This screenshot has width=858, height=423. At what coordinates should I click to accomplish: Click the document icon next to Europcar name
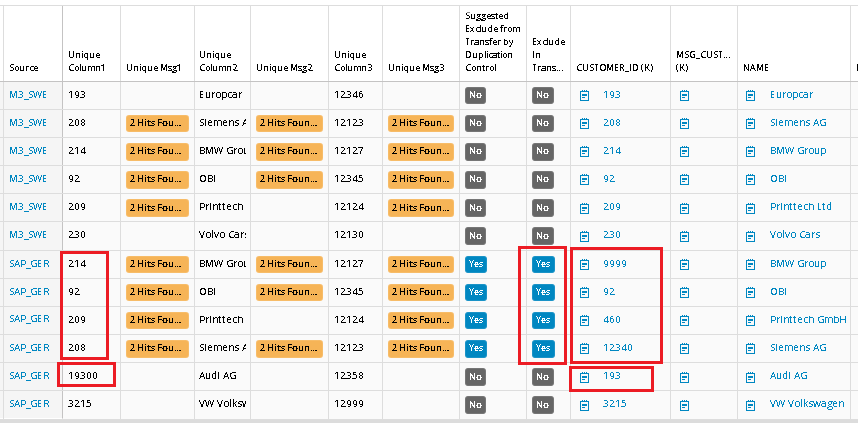[x=750, y=95]
